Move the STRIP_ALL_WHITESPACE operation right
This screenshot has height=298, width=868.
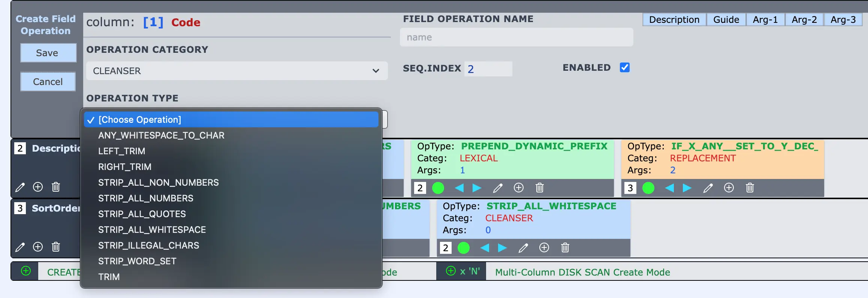pyautogui.click(x=502, y=247)
